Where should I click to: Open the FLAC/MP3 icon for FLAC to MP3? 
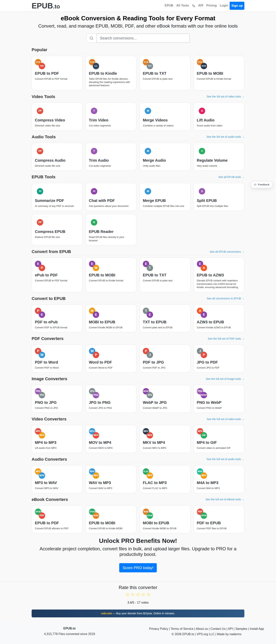(148, 473)
